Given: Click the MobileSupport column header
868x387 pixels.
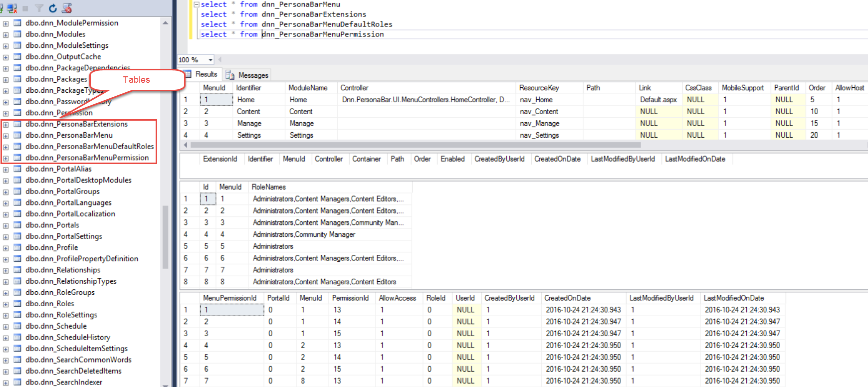Looking at the screenshot, I should coord(744,88).
